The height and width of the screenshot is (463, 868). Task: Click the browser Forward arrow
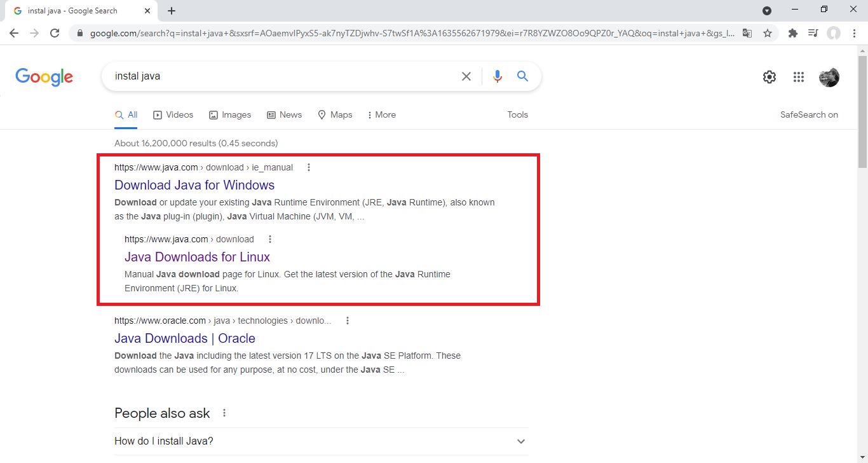(34, 33)
